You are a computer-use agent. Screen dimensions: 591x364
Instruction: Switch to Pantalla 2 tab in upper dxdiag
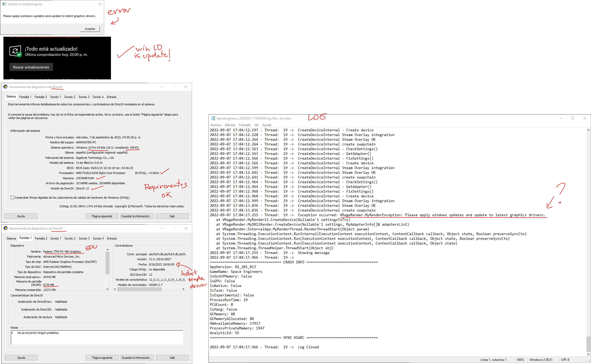pos(41,97)
